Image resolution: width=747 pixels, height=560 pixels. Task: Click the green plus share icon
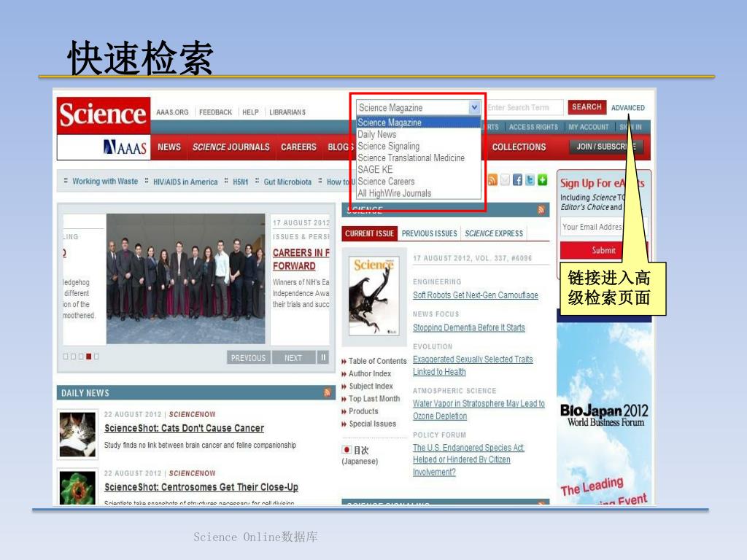point(542,180)
